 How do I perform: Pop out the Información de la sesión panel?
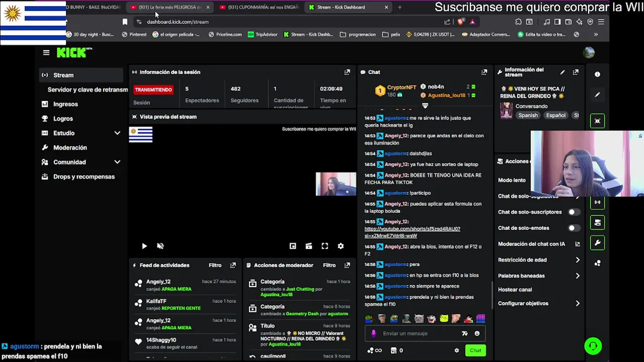(x=347, y=72)
